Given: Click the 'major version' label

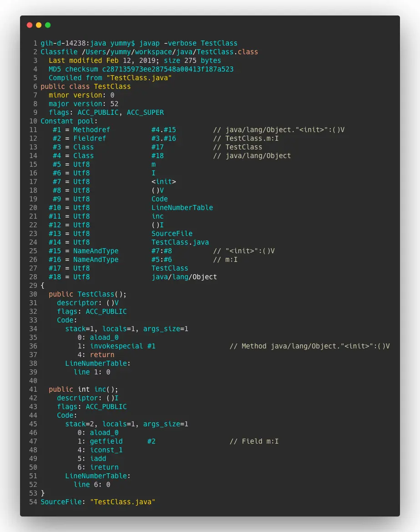Looking at the screenshot, I should [x=75, y=104].
